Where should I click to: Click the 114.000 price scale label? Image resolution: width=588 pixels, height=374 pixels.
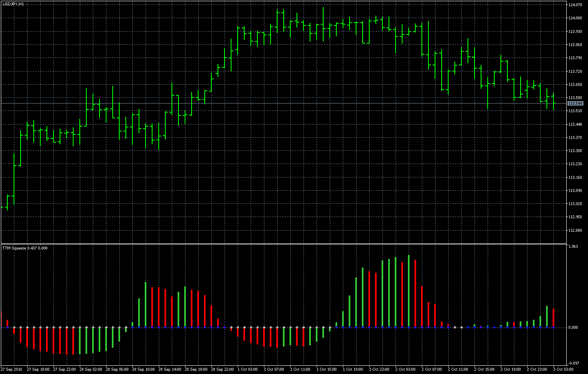(x=575, y=18)
